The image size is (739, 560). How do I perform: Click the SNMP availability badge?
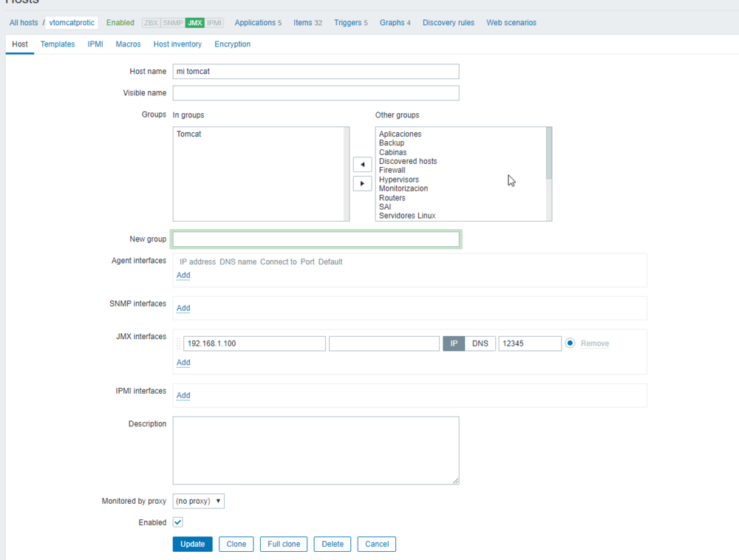click(173, 23)
